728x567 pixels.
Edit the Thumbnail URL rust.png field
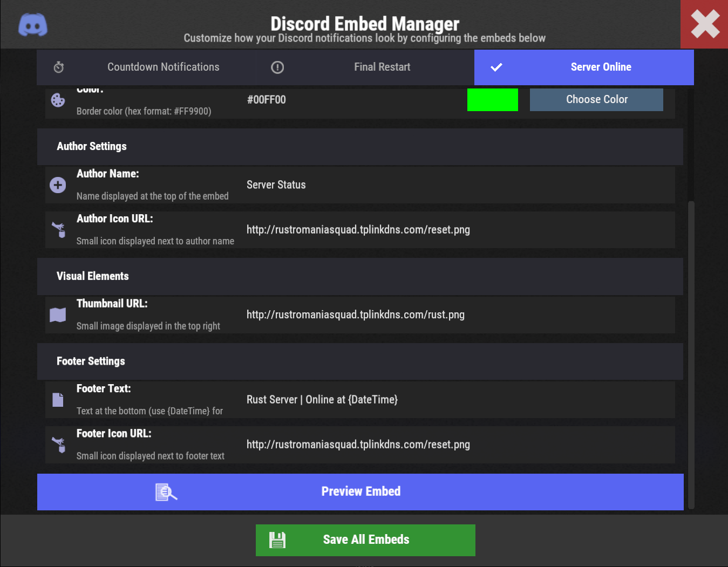point(459,315)
